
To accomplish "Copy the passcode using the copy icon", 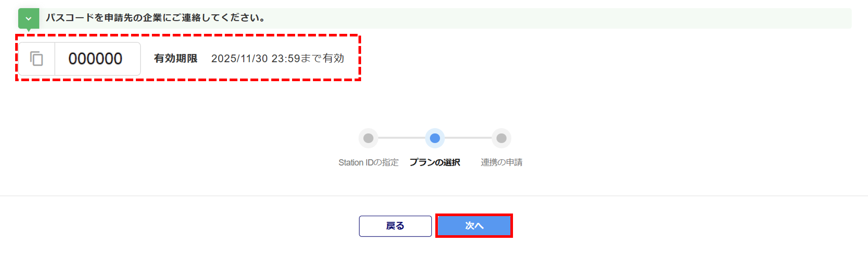I will click(x=36, y=59).
